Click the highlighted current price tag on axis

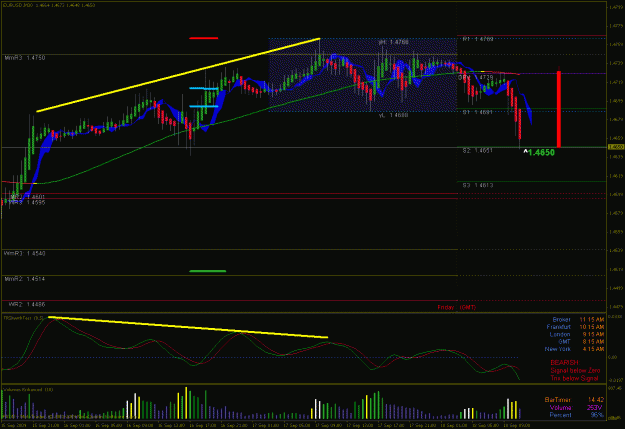click(x=616, y=148)
